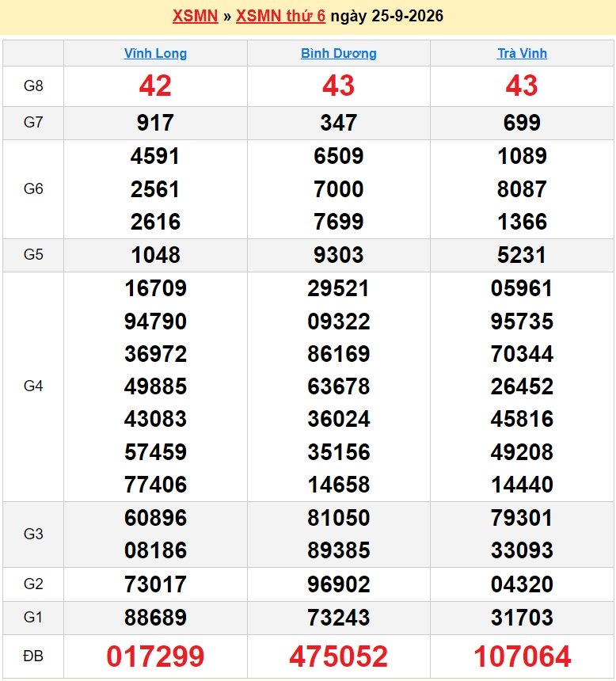616x681 pixels.
Task: Select G2 number 73017
Action: click(155, 584)
